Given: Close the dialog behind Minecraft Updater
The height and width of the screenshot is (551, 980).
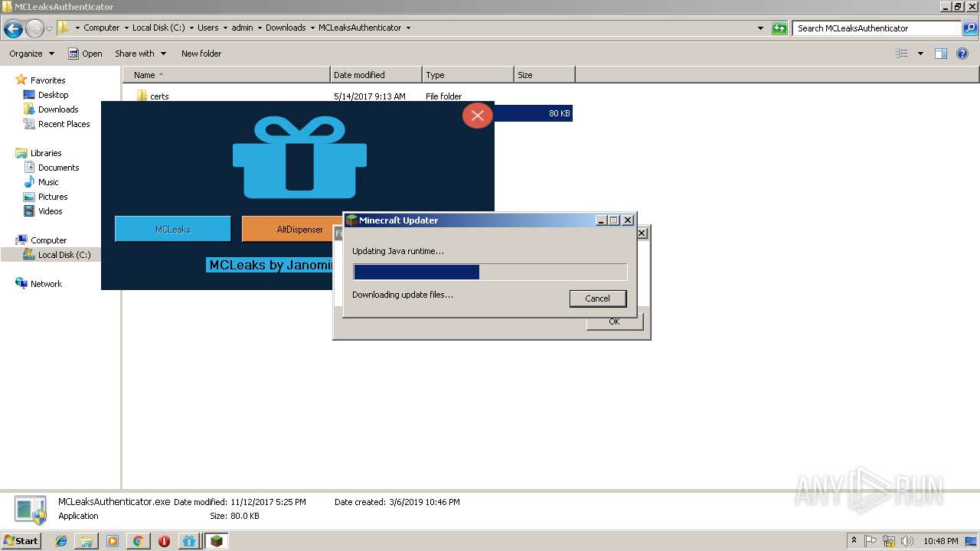Looking at the screenshot, I should [x=642, y=233].
